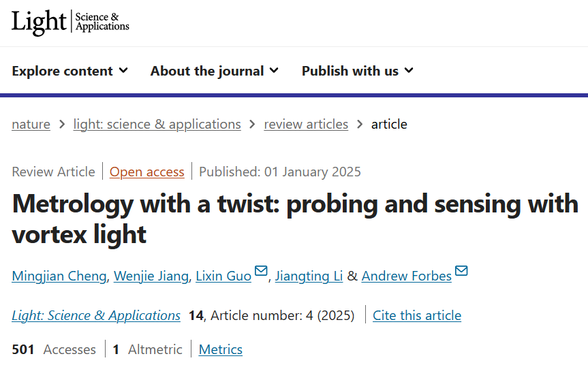588x367 pixels.
Task: Click the Open access link
Action: pyautogui.click(x=147, y=172)
